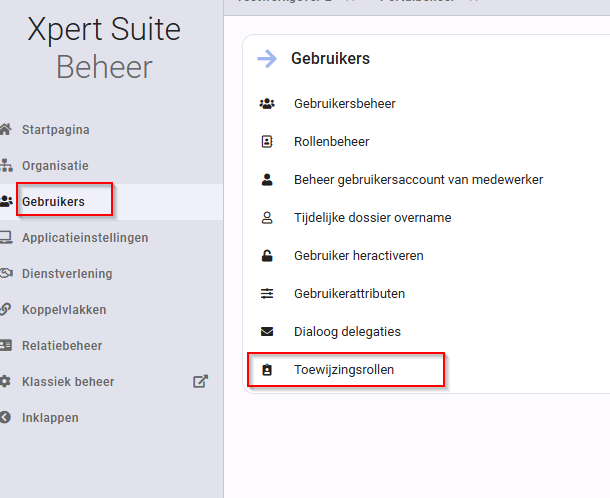
Task: Open Applicatieinstellingen in the sidebar
Action: tap(85, 238)
